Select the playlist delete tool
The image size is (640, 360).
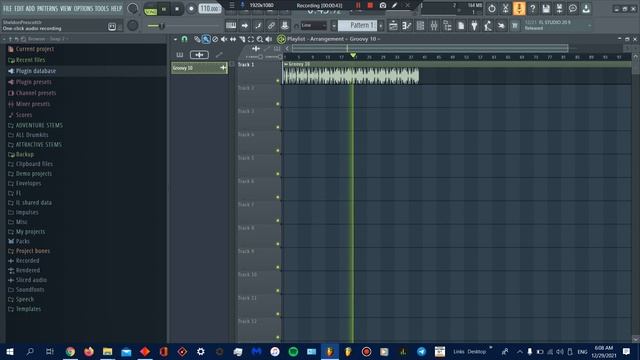pos(215,39)
